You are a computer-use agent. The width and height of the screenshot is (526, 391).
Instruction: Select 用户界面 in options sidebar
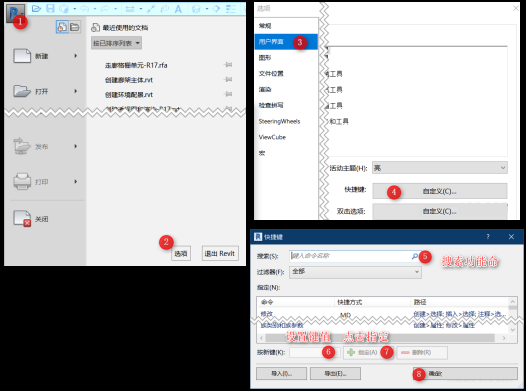tap(286, 42)
